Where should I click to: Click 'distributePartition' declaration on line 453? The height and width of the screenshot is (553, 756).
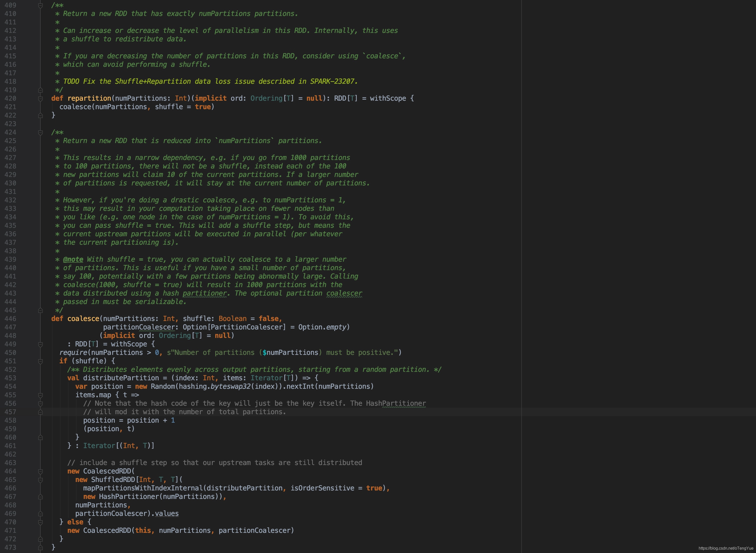pos(121,378)
